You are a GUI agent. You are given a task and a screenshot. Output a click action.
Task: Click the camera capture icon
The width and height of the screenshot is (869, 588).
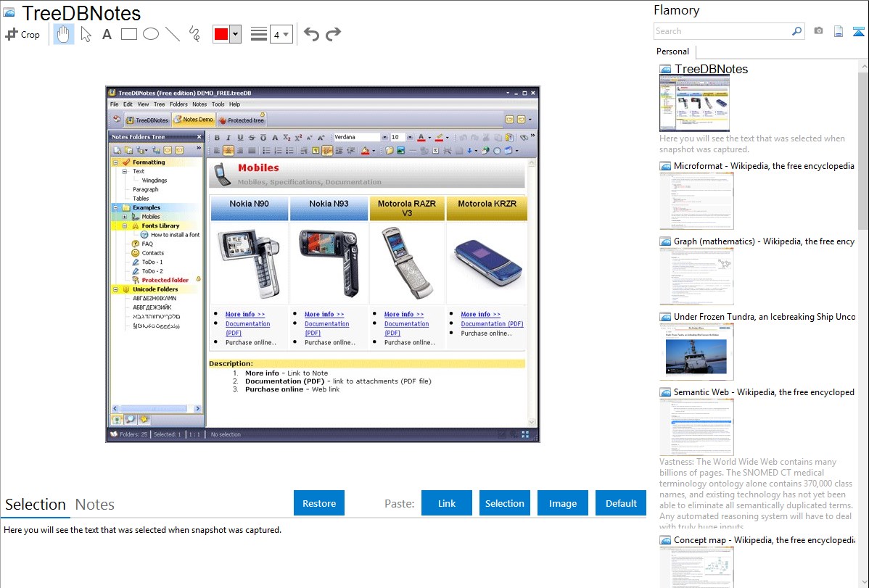point(818,31)
